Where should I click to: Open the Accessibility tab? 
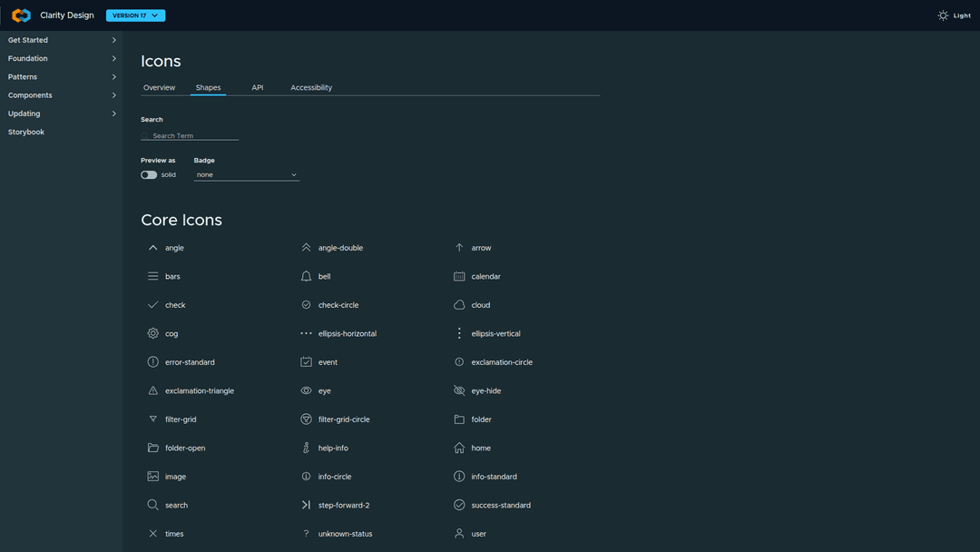click(311, 87)
